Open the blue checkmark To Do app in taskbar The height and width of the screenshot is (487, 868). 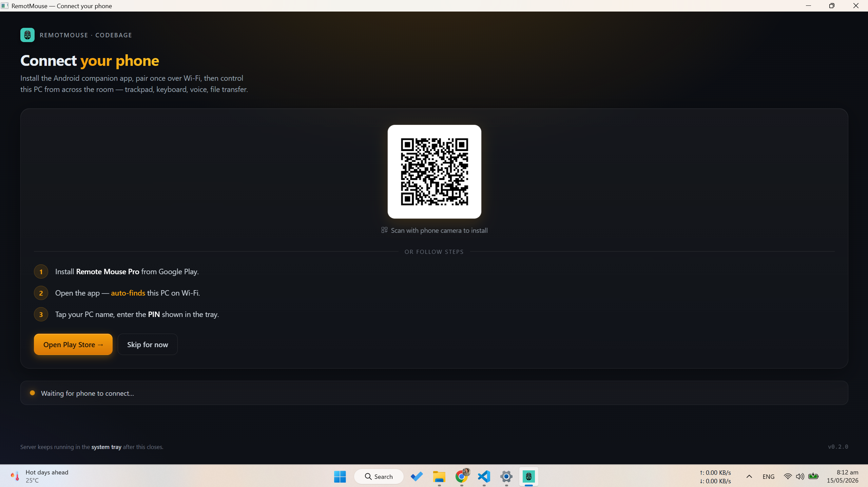coord(417,476)
